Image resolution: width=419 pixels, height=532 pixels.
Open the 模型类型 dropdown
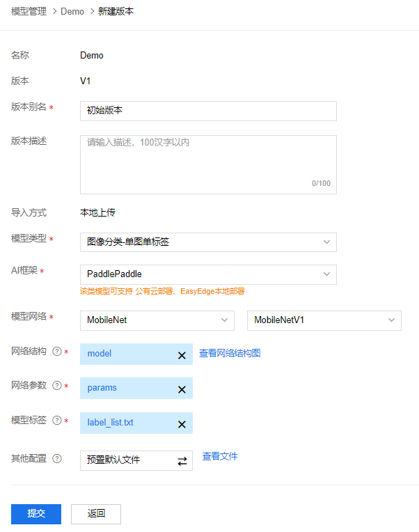tap(208, 242)
